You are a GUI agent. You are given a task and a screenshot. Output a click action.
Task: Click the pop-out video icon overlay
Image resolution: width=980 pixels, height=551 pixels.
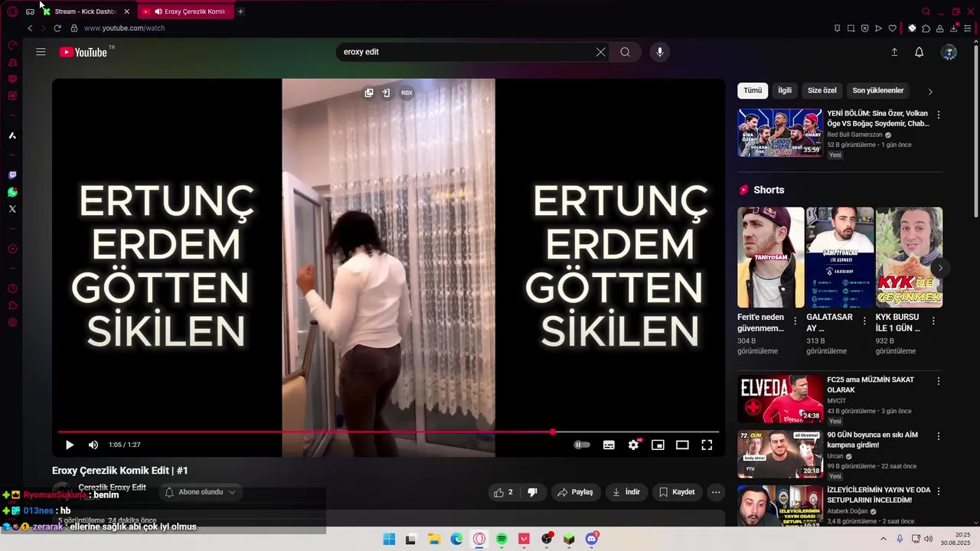coord(369,93)
